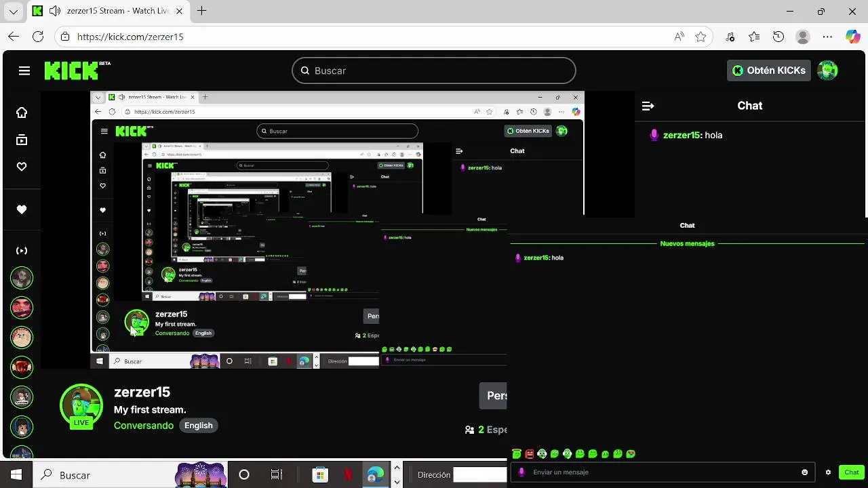Click the streamer's LIVE avatar

click(81, 406)
